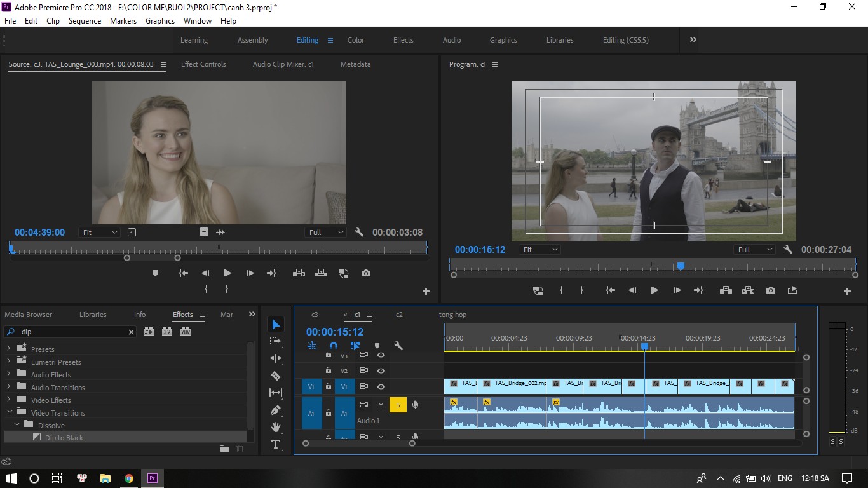
Task: Click timeline playhead at 00:00:15:12
Action: (x=644, y=346)
